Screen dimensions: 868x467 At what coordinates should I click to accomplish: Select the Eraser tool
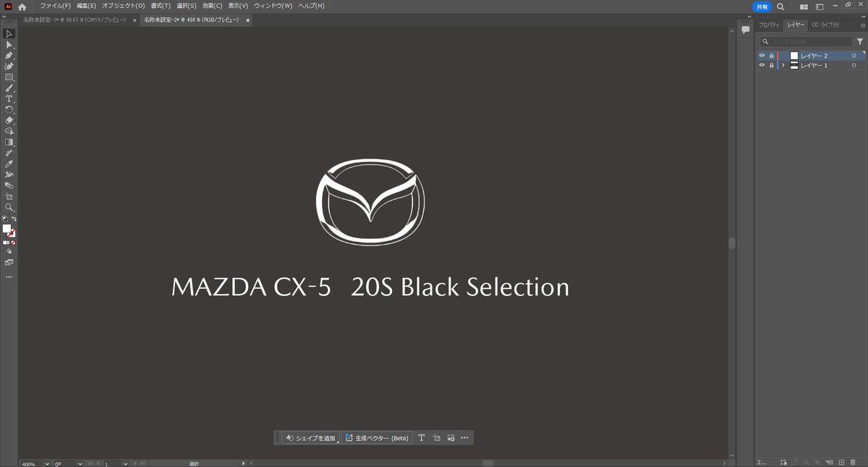point(9,120)
